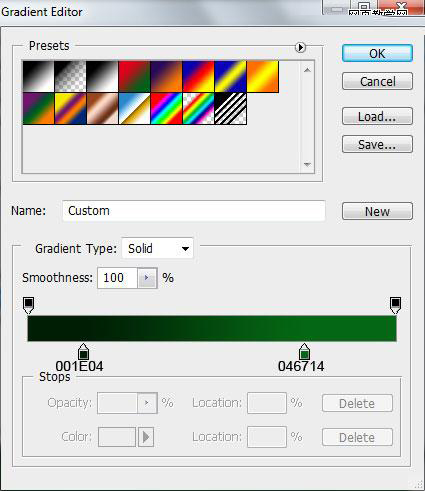Select the orange yellow orange preset

263,76
